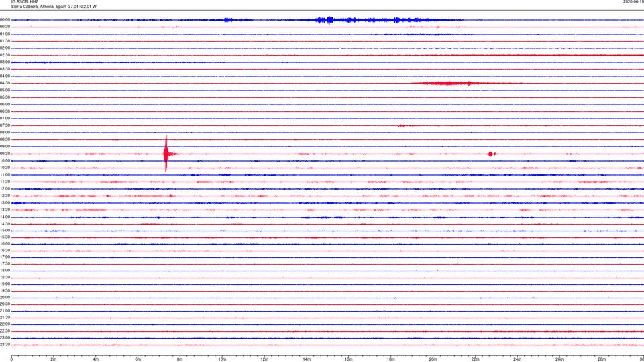Click the '04:30' row time label
This screenshot has height=362, width=644.
(x=5, y=83)
